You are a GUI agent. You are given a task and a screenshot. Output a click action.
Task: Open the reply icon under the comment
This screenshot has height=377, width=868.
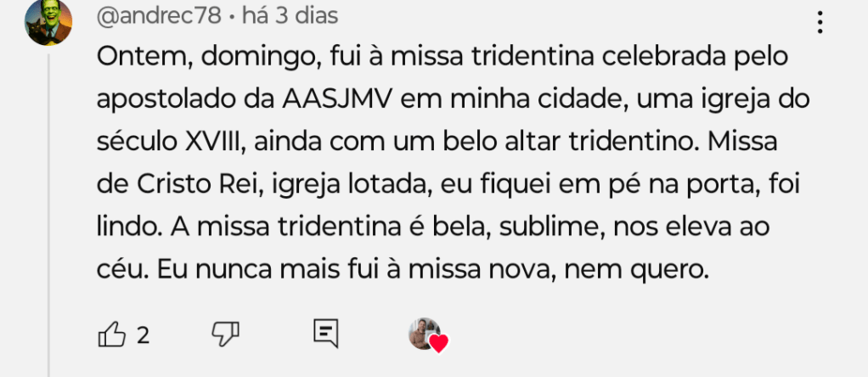[x=326, y=334]
